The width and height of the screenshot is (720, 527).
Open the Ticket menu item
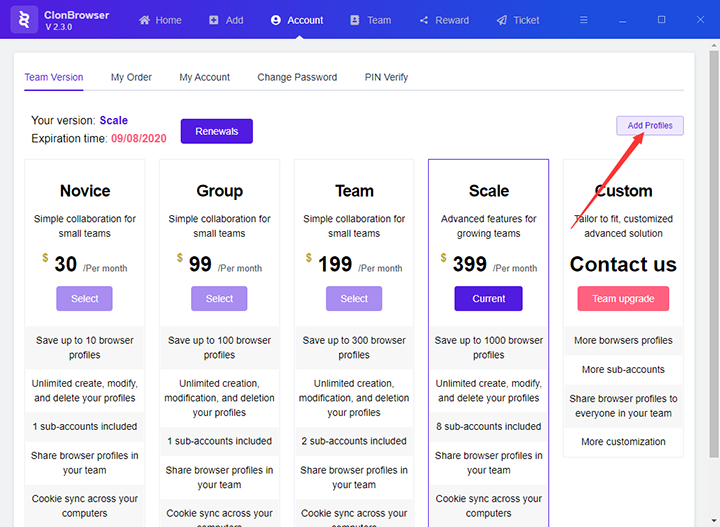point(518,20)
